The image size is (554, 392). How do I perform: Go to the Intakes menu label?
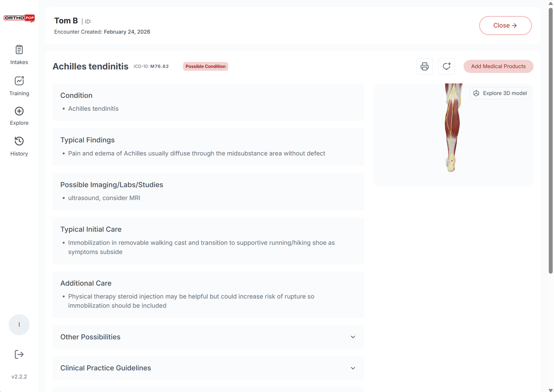[x=19, y=62]
